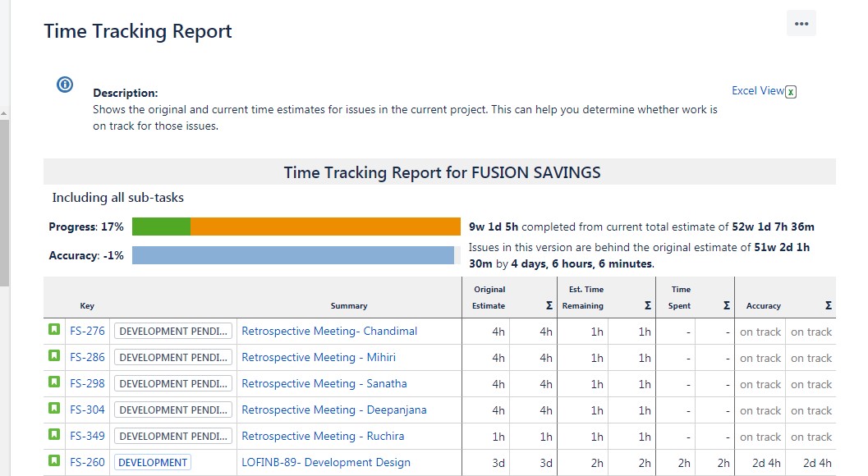The width and height of the screenshot is (868, 476).
Task: Click the issue type icon beside FS-286
Action: coord(54,357)
